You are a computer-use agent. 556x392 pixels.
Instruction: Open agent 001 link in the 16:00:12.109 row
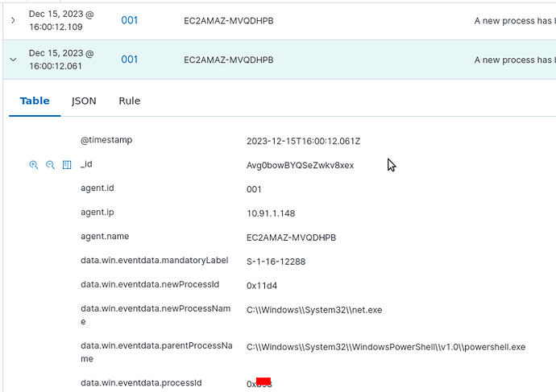130,19
